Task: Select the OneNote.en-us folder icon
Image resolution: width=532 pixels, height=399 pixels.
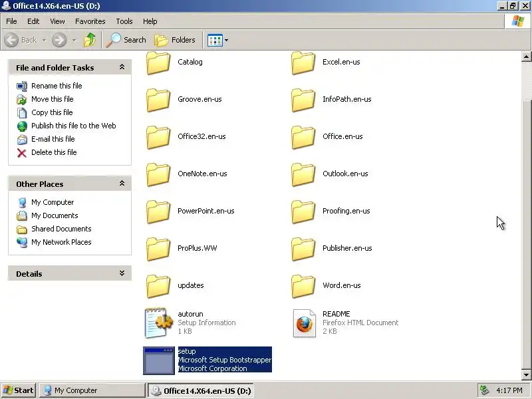Action: tap(158, 175)
